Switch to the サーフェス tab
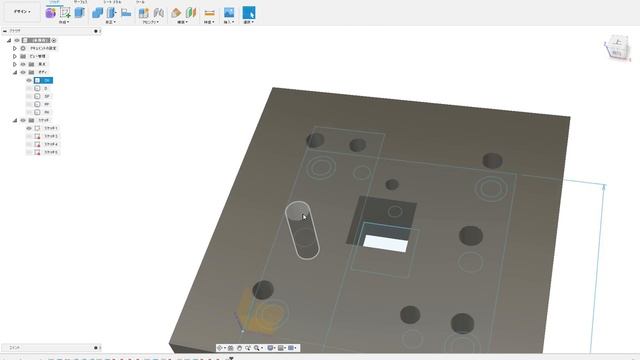 coord(80,2)
